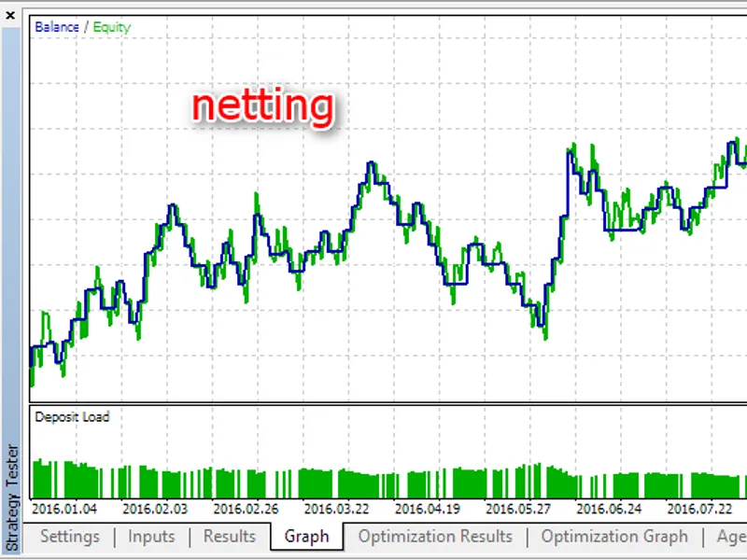Switch to the Settings tab
747x560 pixels.
pos(70,536)
